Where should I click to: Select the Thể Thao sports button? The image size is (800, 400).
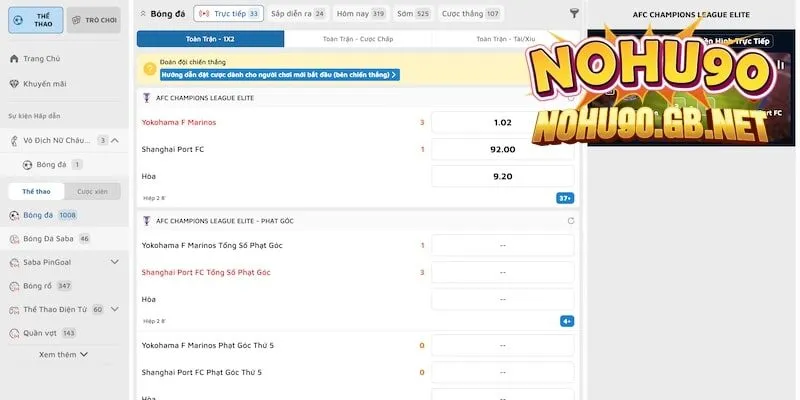point(36,20)
